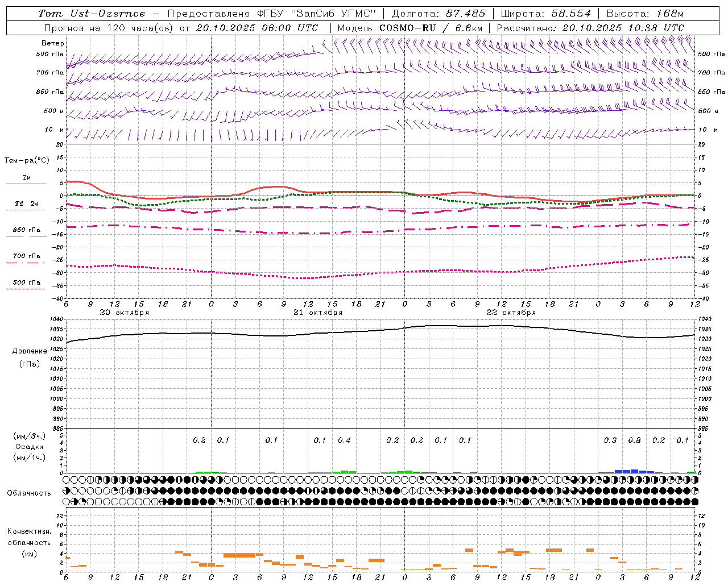Click the longitude value Долгота: 87.485
Screen dimensions: 728x582
(x=439, y=14)
